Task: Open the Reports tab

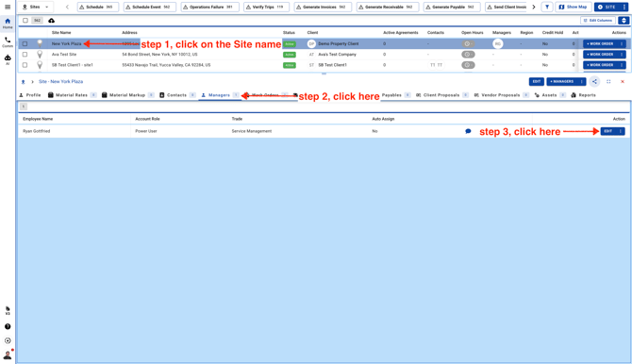Action: 584,95
